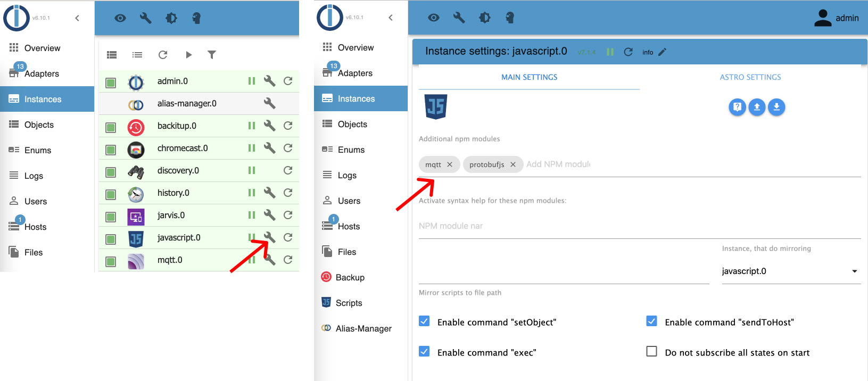Click the blue help question mark button
The width and height of the screenshot is (868, 381).
(x=737, y=107)
